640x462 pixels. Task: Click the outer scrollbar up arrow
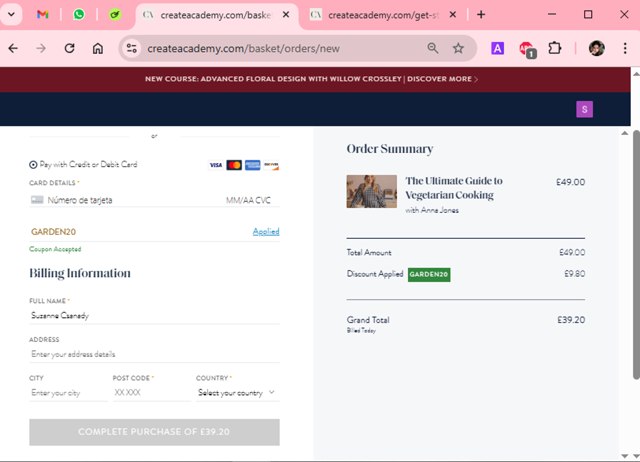(x=636, y=74)
